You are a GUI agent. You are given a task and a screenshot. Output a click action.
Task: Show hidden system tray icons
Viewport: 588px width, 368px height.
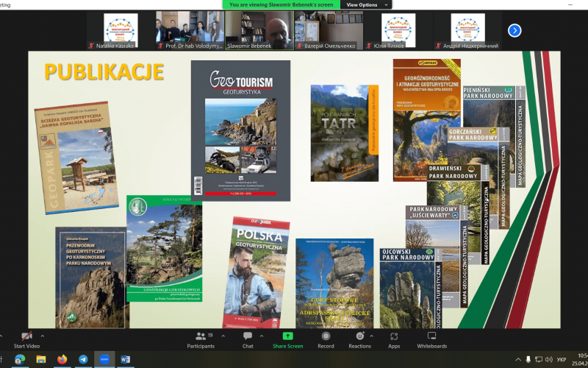[519, 359]
